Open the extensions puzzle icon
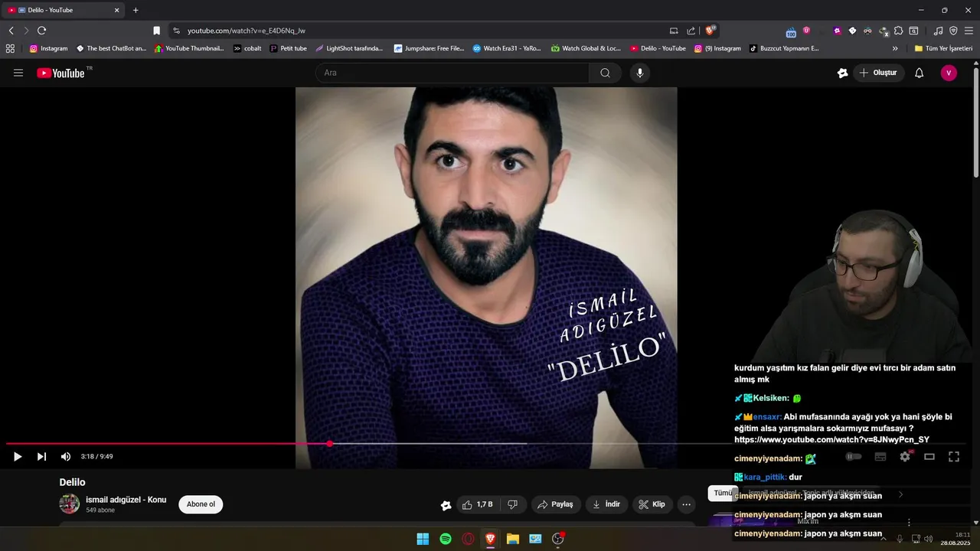Viewport: 980px width, 551px height. pyautogui.click(x=898, y=31)
